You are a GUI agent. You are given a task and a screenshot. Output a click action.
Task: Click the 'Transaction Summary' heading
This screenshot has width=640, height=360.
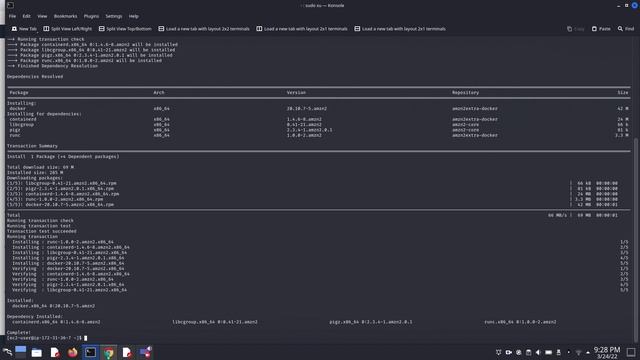(32, 146)
